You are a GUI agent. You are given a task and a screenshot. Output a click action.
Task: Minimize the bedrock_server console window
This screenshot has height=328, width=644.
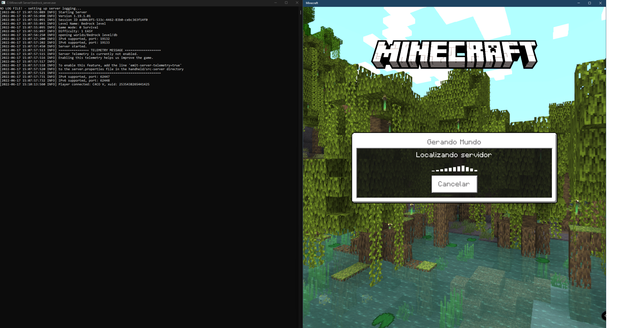point(275,3)
